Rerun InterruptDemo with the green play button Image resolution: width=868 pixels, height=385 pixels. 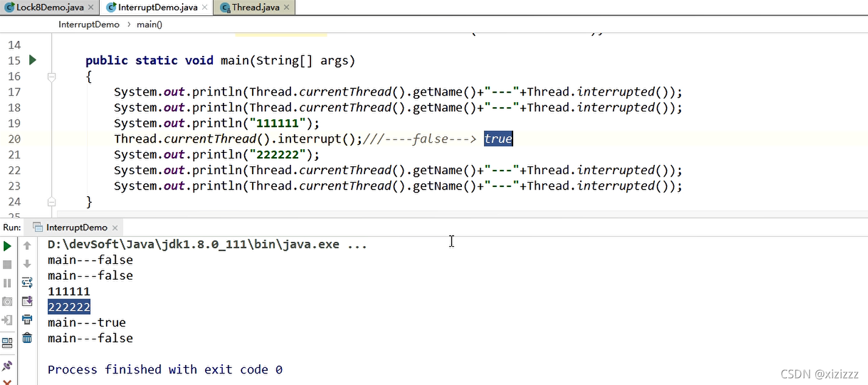tap(7, 246)
